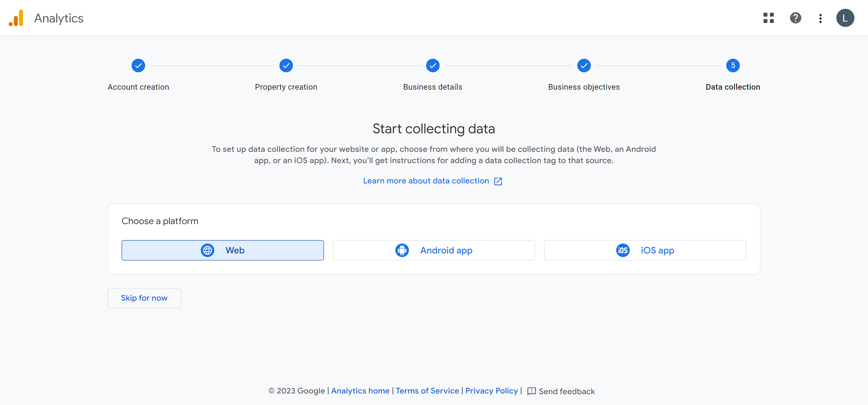Choose the Web platform button
Image resolution: width=868 pixels, height=405 pixels.
click(x=223, y=250)
